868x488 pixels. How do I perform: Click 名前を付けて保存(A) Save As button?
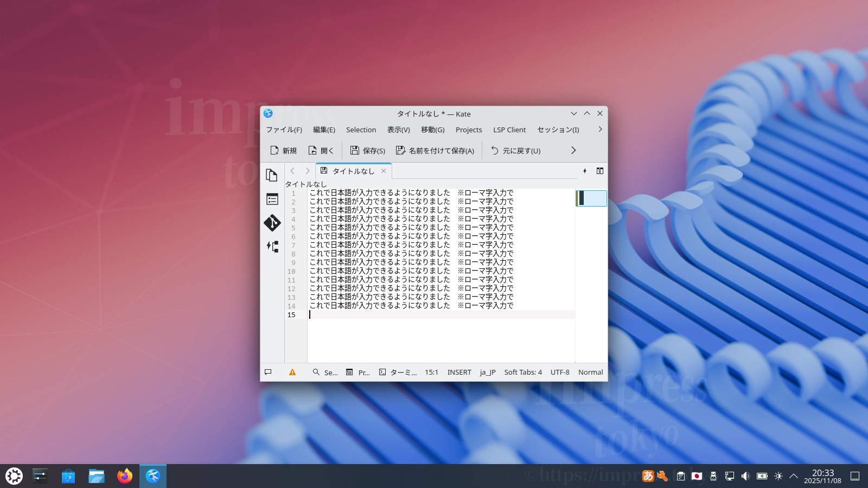click(435, 150)
